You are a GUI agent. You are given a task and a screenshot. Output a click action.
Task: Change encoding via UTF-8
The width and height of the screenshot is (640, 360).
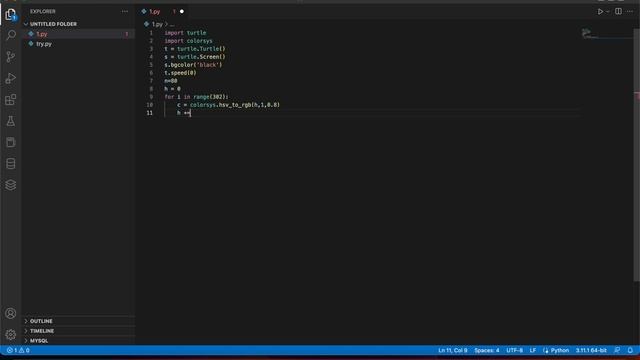[x=514, y=350]
